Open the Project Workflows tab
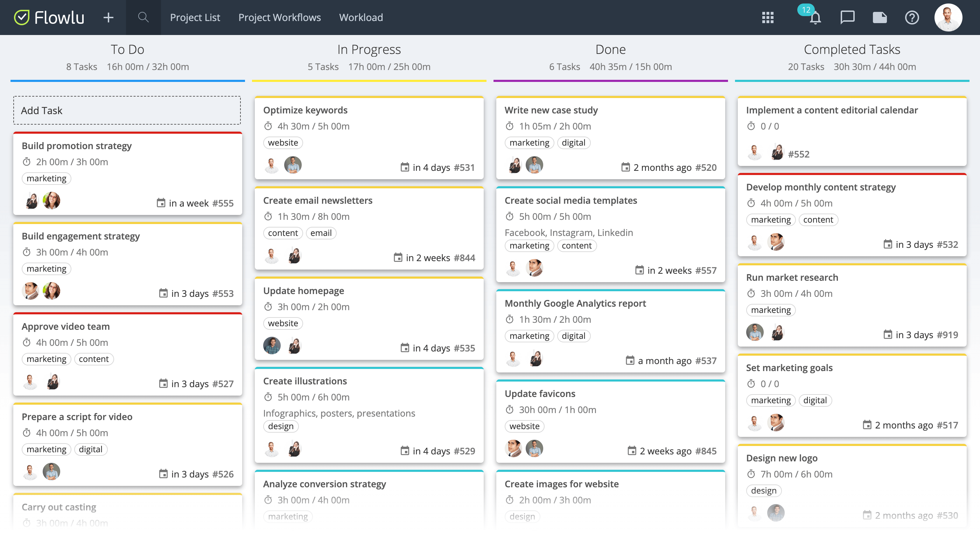 (x=279, y=17)
